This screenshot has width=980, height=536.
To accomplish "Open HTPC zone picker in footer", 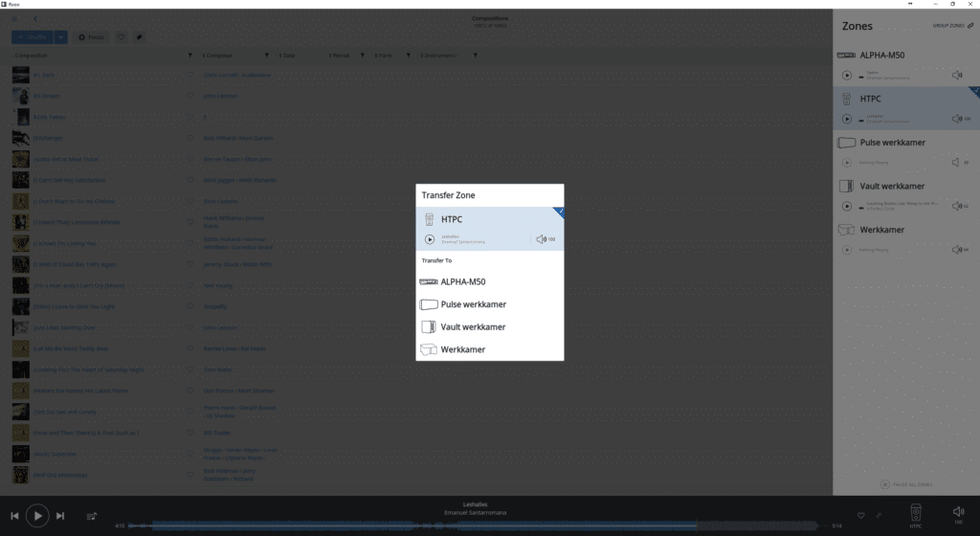I will (916, 515).
